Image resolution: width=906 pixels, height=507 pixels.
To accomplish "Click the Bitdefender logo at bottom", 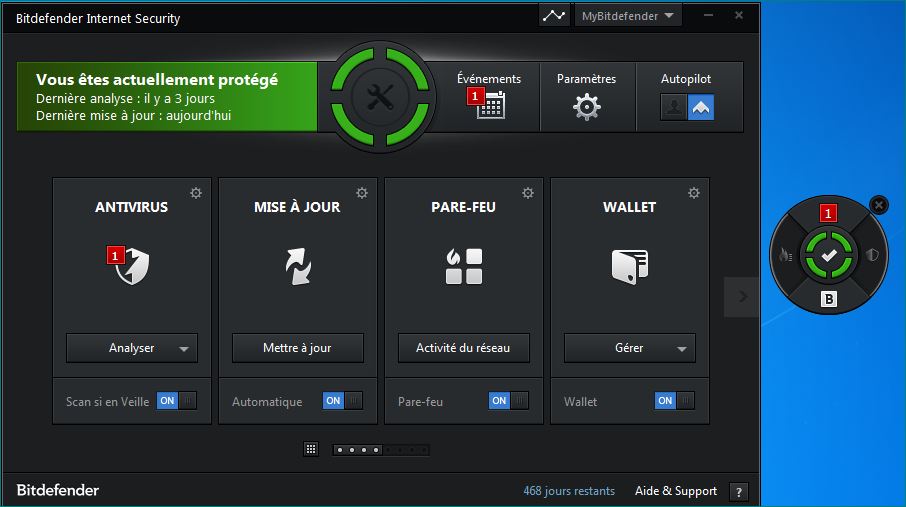I will click(x=58, y=490).
